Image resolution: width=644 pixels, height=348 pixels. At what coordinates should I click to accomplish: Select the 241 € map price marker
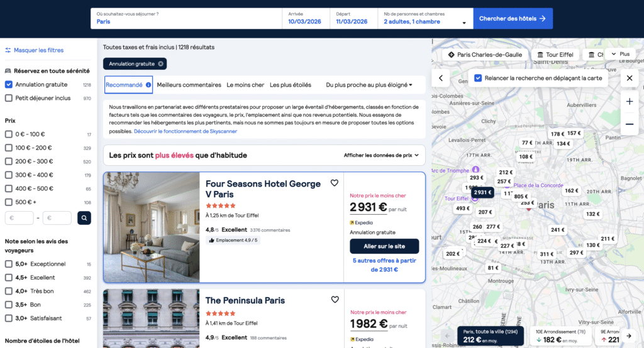click(557, 230)
